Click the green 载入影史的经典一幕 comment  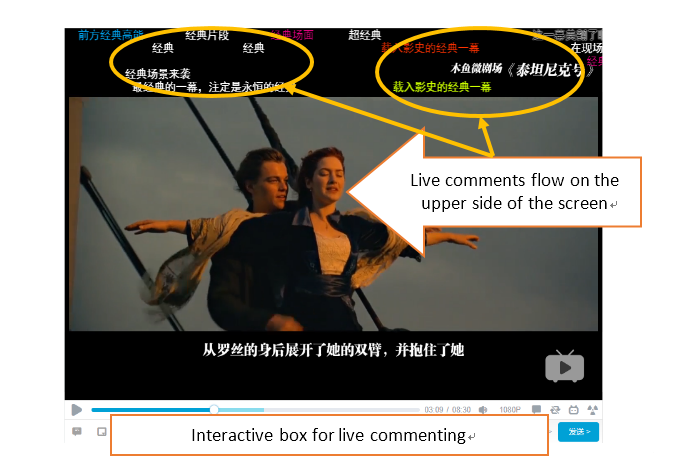coord(442,87)
